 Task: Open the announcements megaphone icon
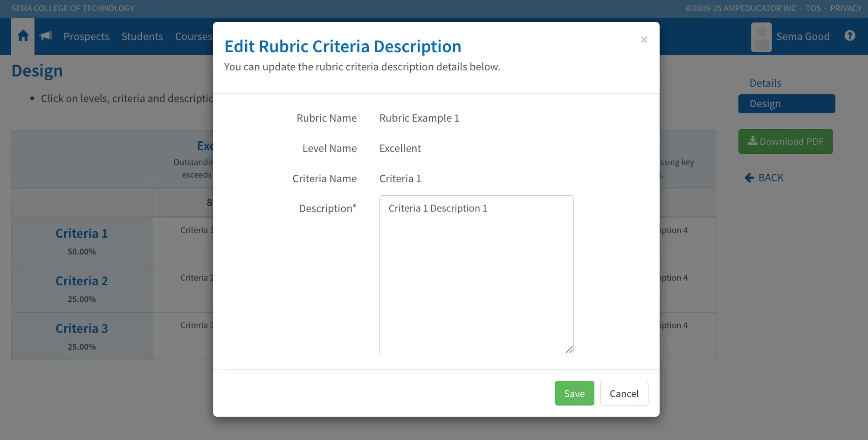[46, 36]
